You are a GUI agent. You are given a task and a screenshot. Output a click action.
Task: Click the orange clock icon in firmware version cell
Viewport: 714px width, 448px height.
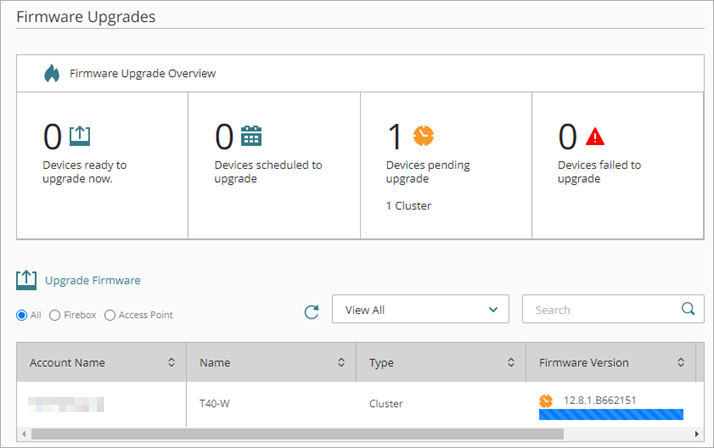pos(546,401)
